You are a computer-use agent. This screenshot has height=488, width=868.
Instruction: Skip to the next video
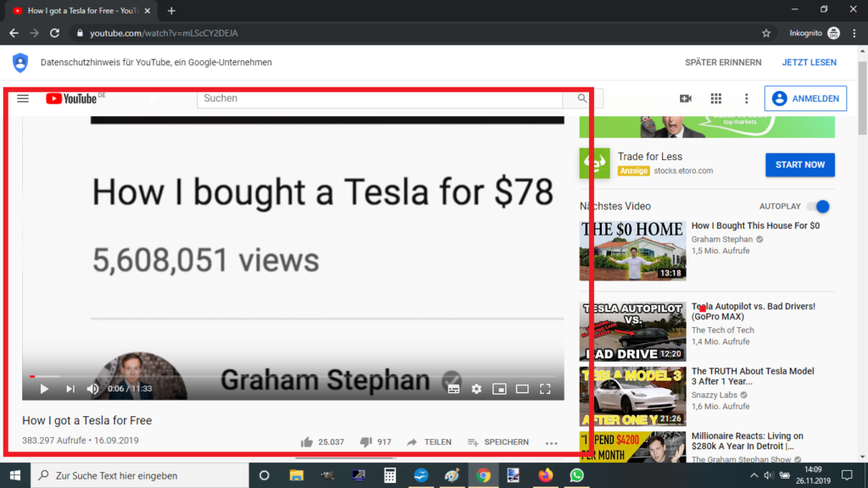[70, 389]
